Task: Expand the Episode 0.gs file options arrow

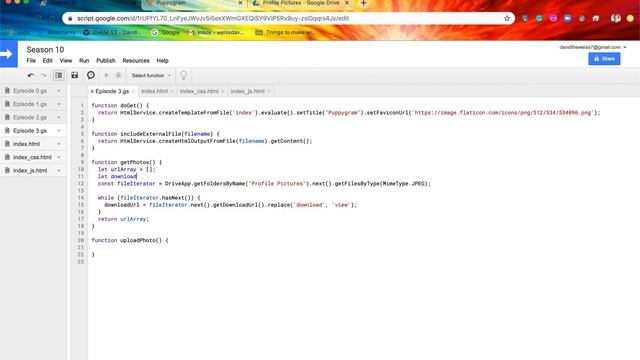Action: [59, 91]
